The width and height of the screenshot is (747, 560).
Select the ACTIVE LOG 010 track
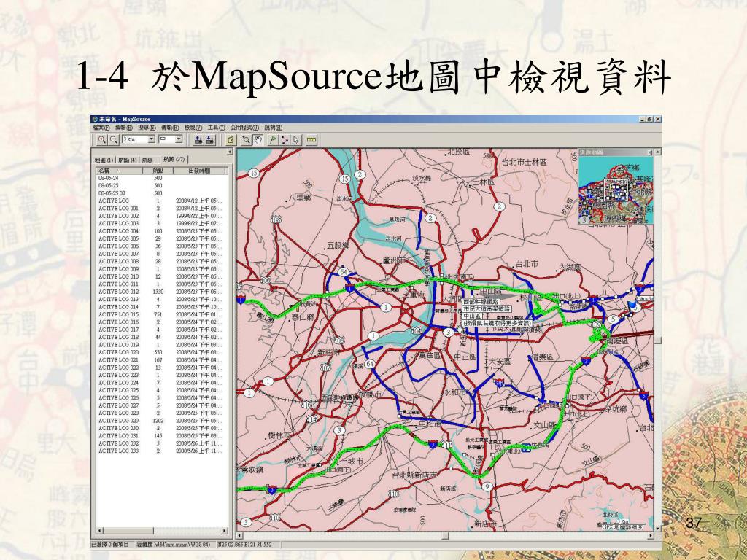pyautogui.click(x=161, y=276)
